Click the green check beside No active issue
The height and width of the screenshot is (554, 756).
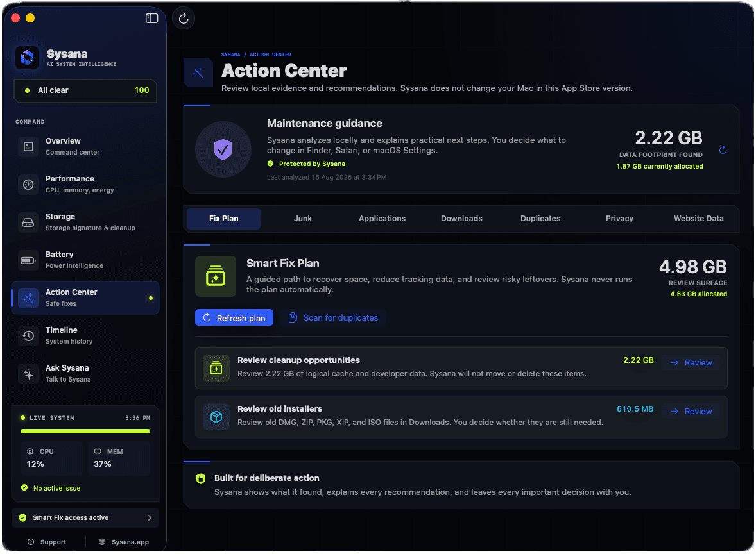24,487
